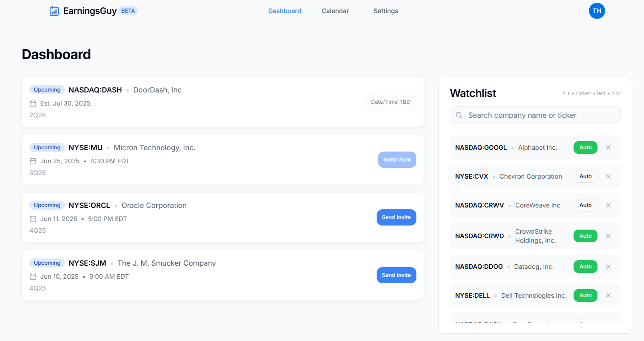Screen dimensions: 644x341
Task: Select the NYSE:ORCL ticker text
Action: pos(89,205)
